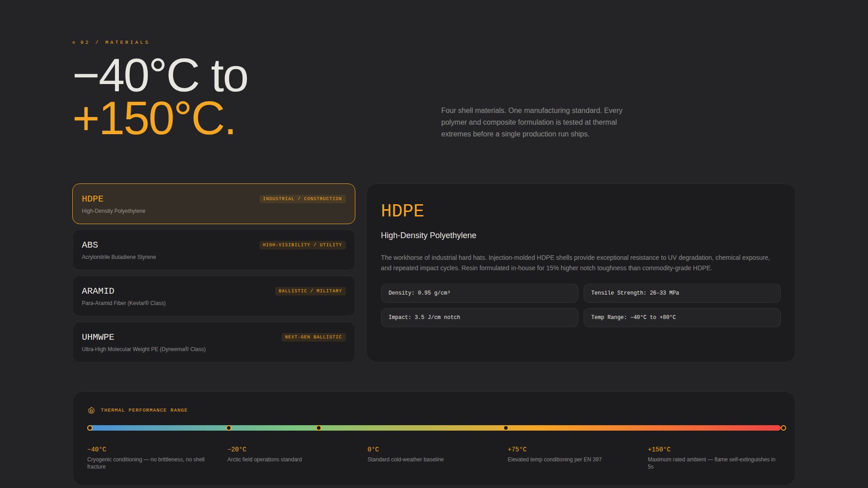Select the Tensile Strength spec box

click(x=682, y=293)
